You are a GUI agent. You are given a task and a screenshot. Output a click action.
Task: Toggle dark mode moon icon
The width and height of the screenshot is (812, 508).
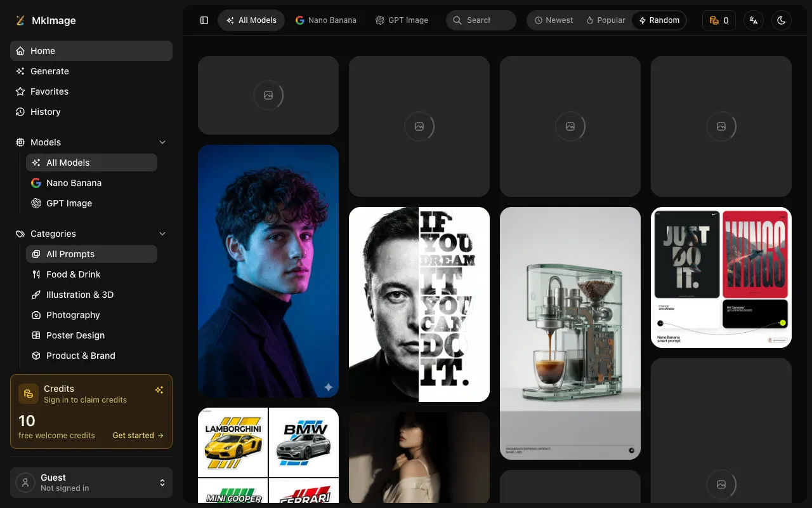click(x=782, y=20)
